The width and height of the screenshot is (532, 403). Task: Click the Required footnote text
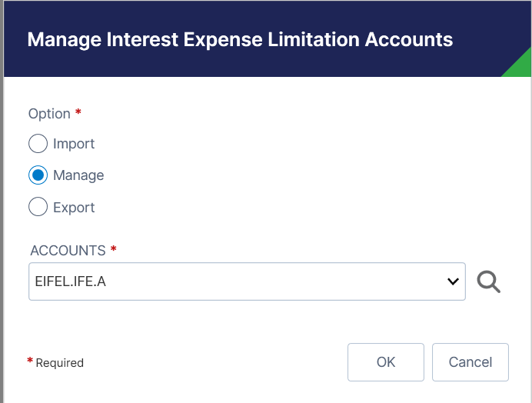(x=60, y=363)
